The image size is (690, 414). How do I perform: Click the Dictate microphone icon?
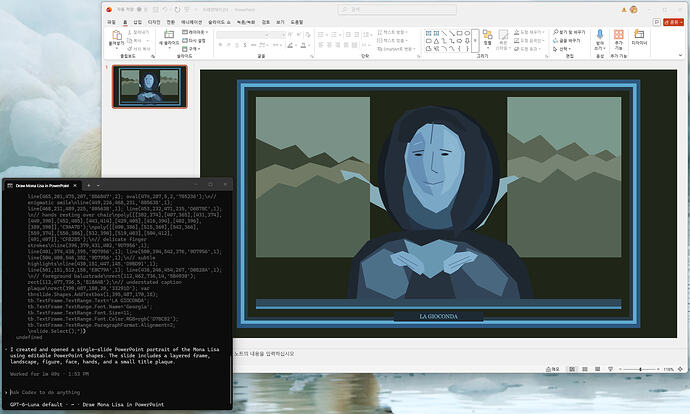600,34
